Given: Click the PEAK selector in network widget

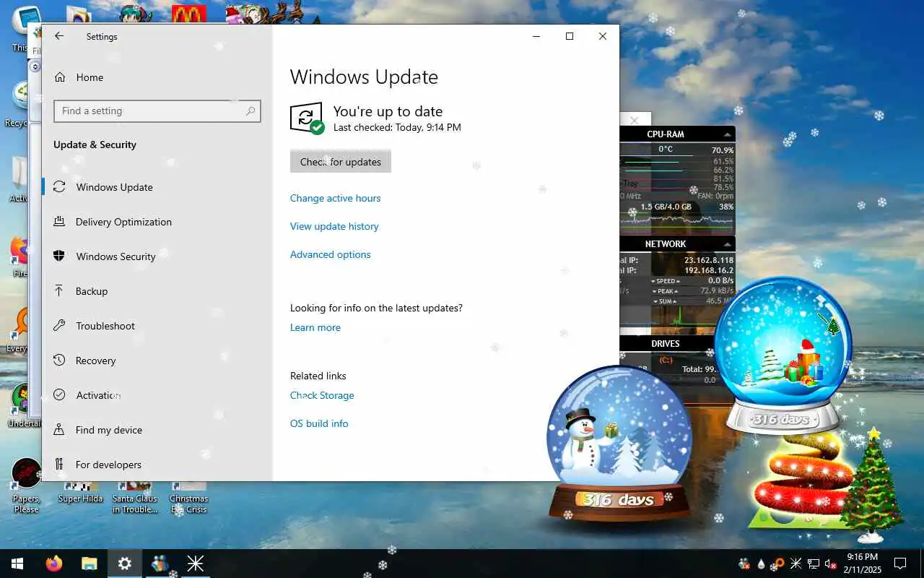Looking at the screenshot, I should (665, 291).
